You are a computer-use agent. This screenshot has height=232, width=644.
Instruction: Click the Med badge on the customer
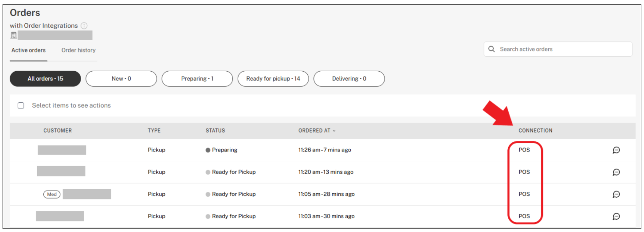tap(52, 194)
